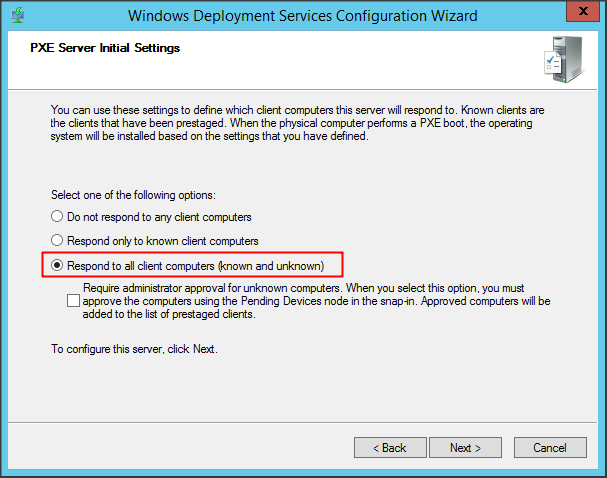Select 'Do not respond to any client computers'
Image resolution: width=607 pixels, height=478 pixels.
(x=57, y=216)
